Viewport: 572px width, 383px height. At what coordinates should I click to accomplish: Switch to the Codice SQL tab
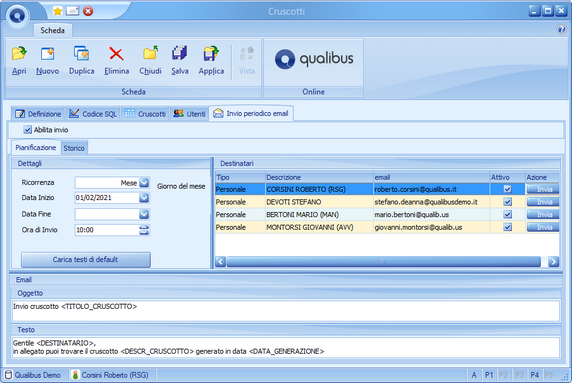point(93,114)
